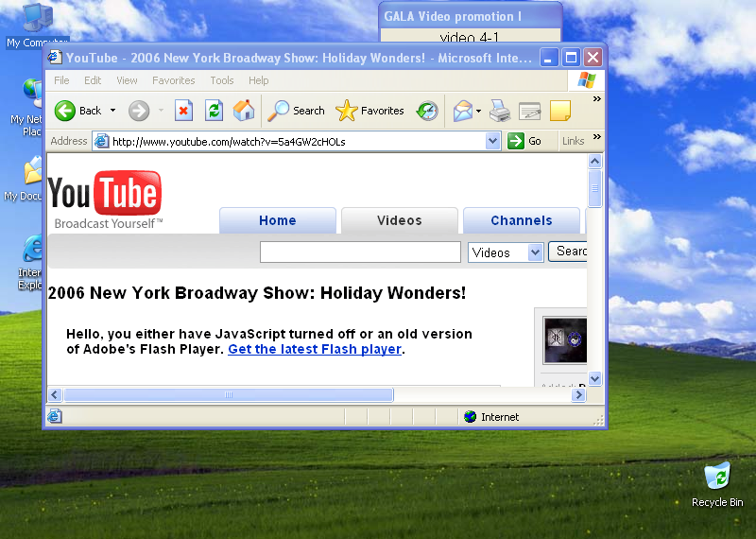Image resolution: width=756 pixels, height=539 pixels.
Task: Click the Links toolbar label
Action: click(573, 141)
